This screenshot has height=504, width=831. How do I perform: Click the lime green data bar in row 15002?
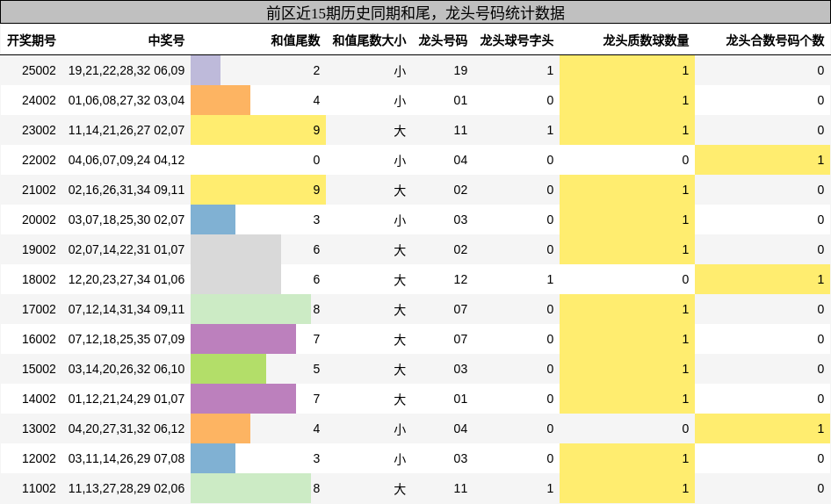228,369
